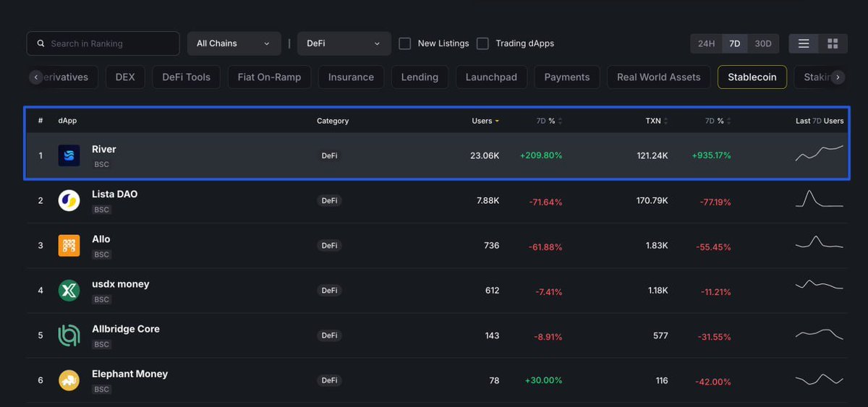Click the Allbridge Core logo icon
This screenshot has height=407, width=868.
[x=69, y=335]
